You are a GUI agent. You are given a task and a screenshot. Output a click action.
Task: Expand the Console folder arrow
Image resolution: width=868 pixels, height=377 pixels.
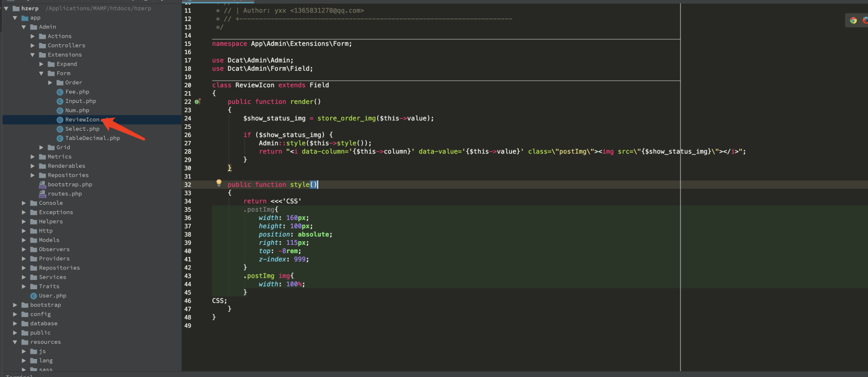point(24,203)
